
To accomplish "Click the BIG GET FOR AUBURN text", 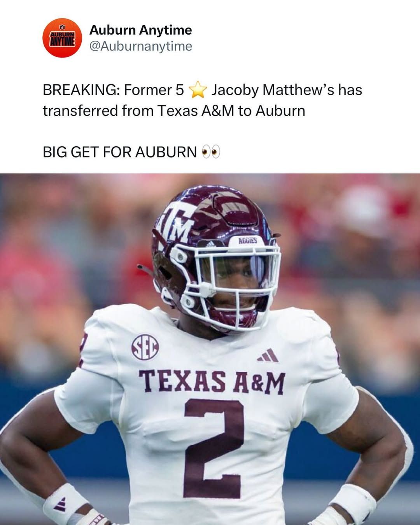I will coord(119,152).
